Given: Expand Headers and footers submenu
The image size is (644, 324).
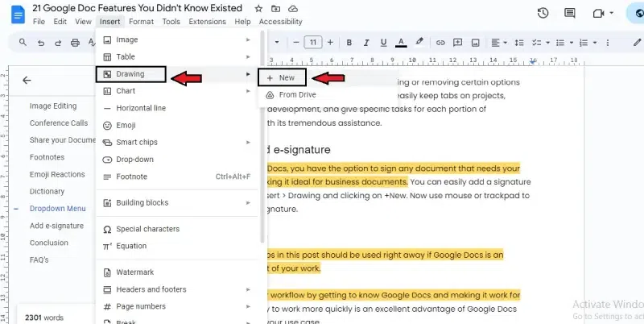Looking at the screenshot, I should [x=177, y=289].
